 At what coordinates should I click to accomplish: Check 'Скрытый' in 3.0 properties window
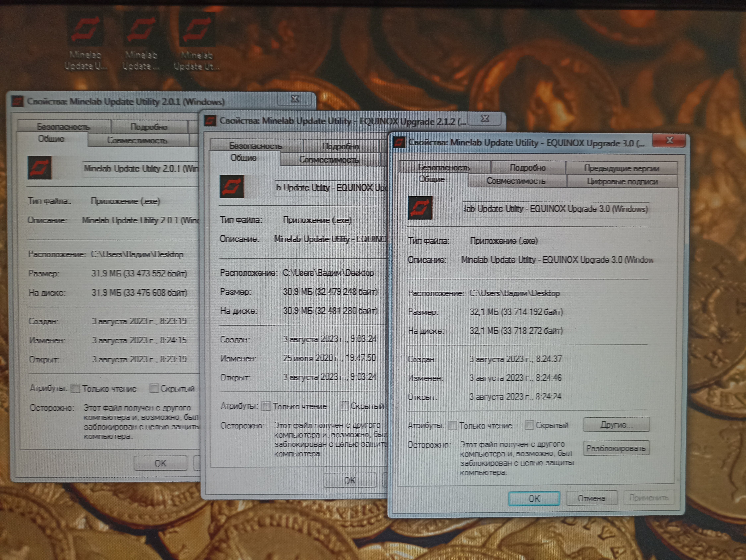coord(529,425)
